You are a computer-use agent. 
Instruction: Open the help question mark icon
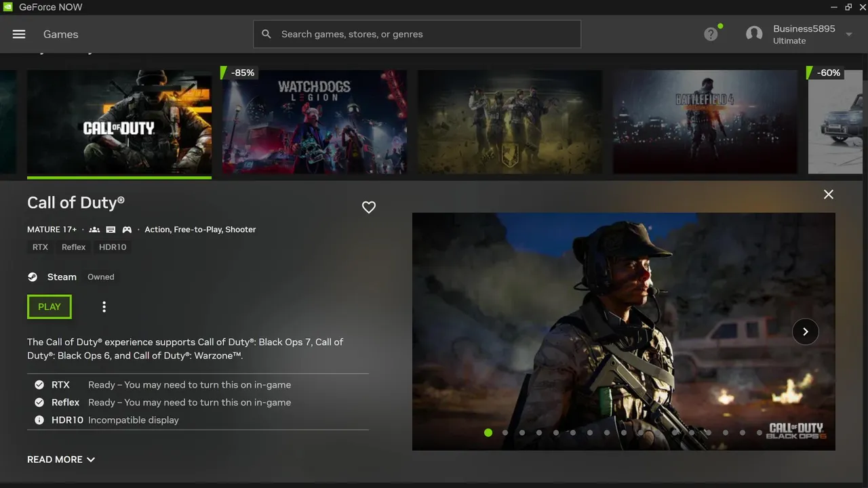[x=711, y=34]
